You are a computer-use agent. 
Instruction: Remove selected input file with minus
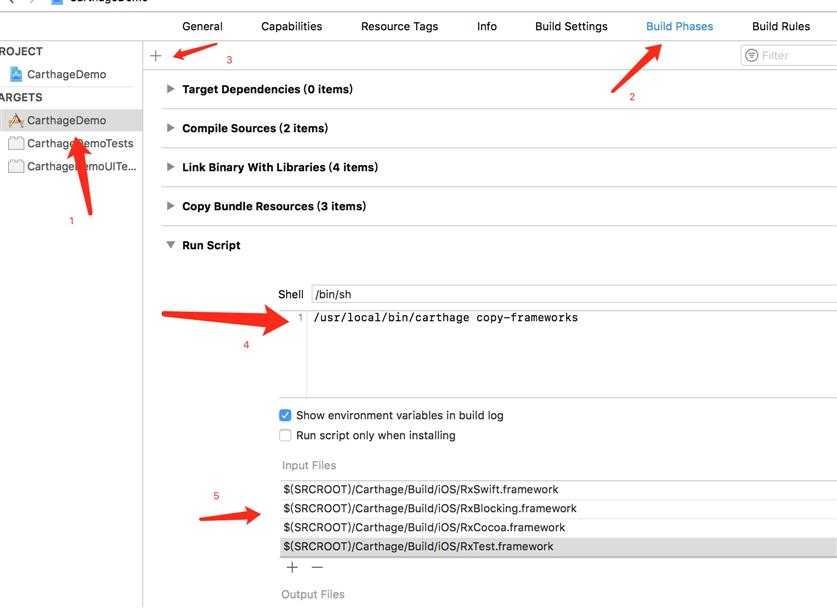(317, 567)
